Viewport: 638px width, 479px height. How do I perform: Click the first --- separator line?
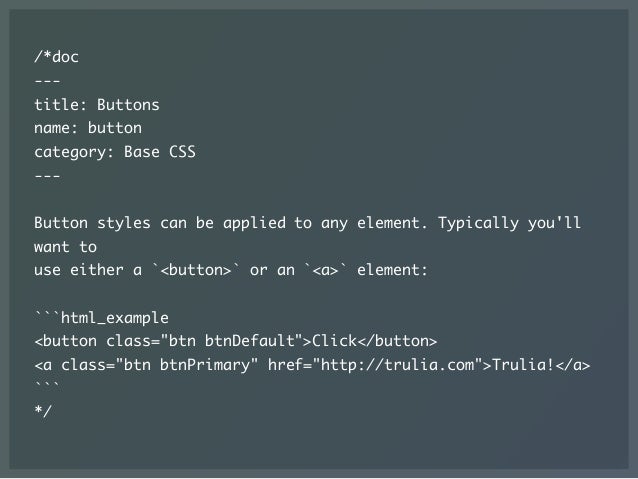pyautogui.click(x=47, y=81)
